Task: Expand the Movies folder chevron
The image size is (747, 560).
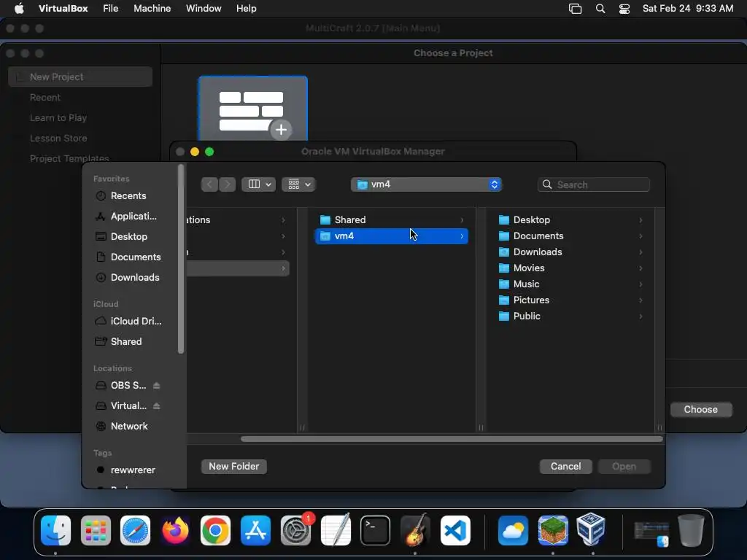Action: click(x=640, y=268)
